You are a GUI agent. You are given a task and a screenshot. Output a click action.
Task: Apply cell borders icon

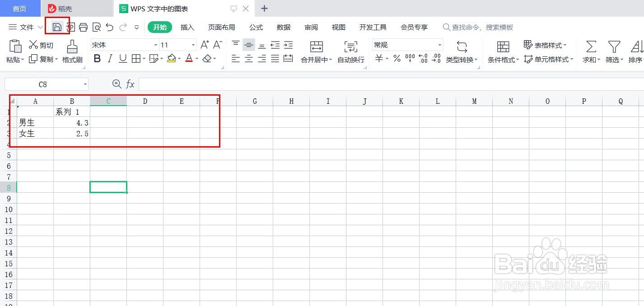136,59
